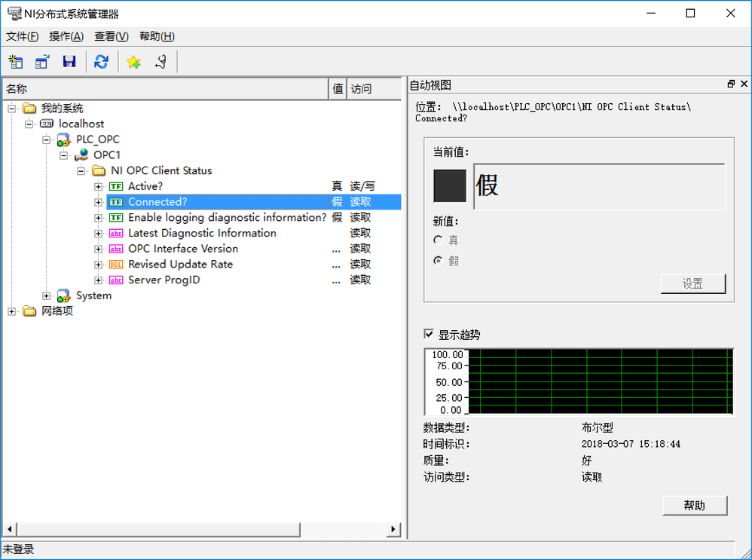This screenshot has width=752, height=560.
Task: Click the localhost computer icon
Action: [47, 124]
